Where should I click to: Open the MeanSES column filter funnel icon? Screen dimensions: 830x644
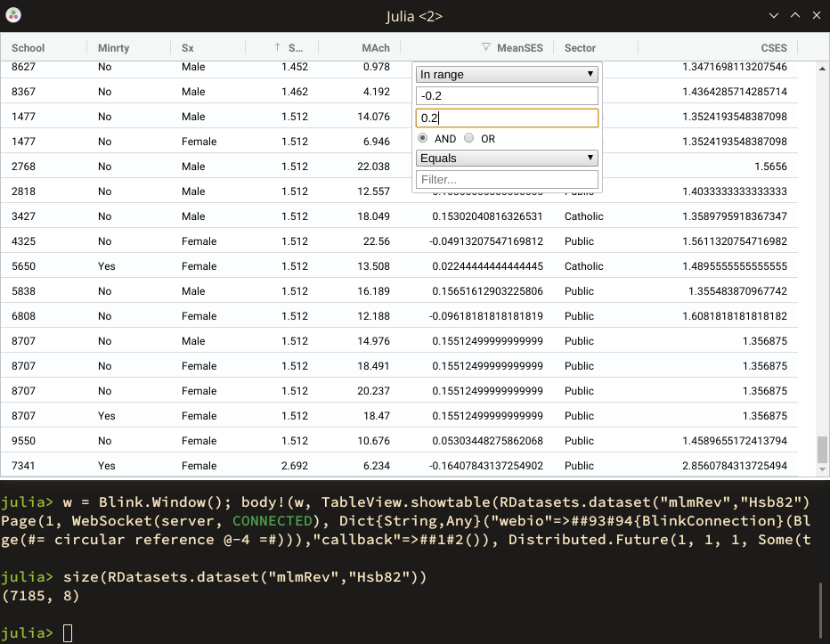486,47
